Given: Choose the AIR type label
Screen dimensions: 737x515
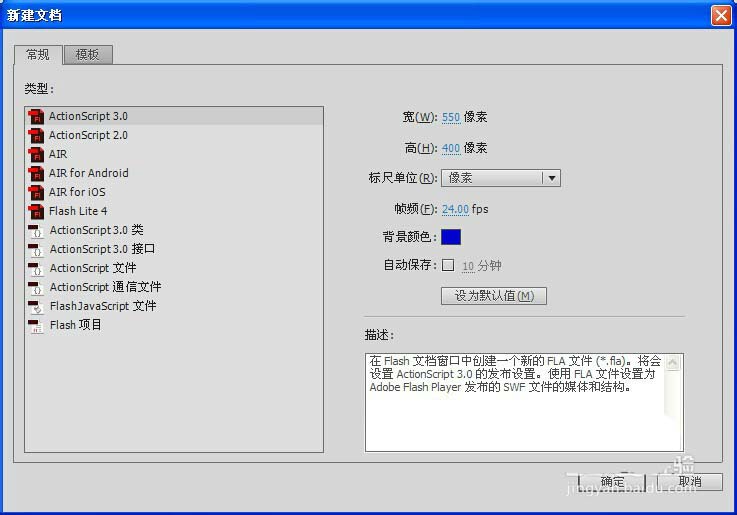Looking at the screenshot, I should [x=58, y=154].
